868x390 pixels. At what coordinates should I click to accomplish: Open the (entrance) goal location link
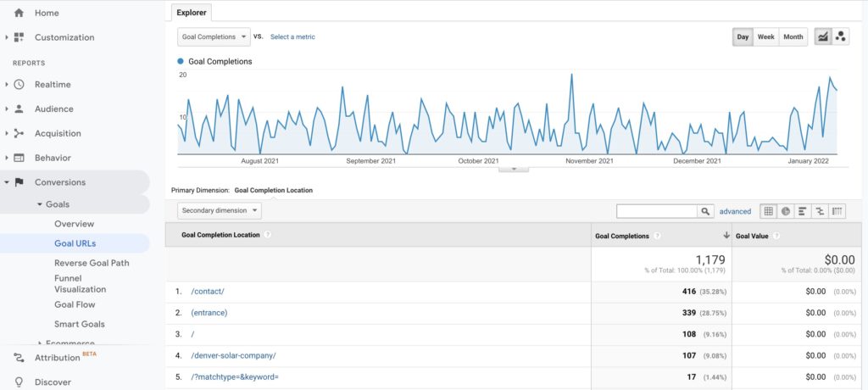pyautogui.click(x=209, y=313)
